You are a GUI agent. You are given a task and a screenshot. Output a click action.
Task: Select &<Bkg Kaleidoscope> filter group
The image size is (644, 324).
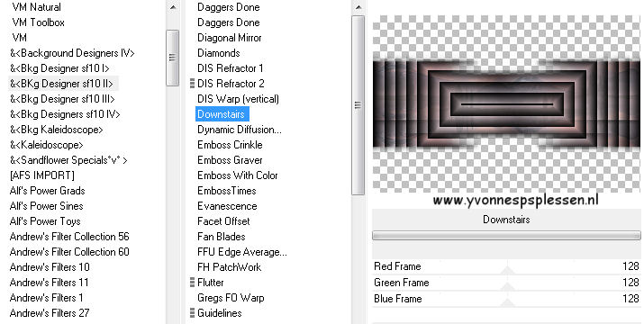[56, 130]
